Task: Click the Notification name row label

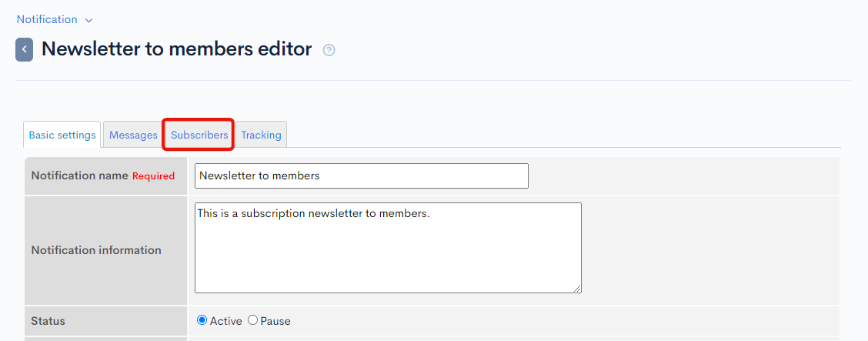Action: point(79,176)
